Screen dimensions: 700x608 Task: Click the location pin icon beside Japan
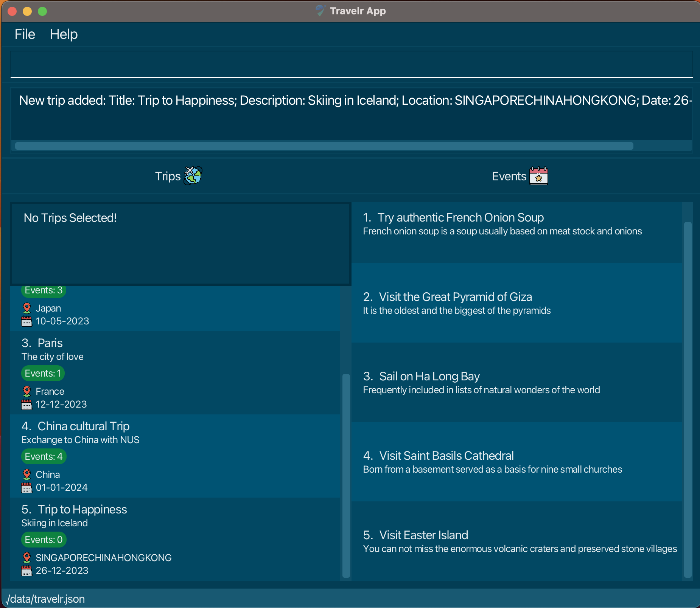click(27, 308)
